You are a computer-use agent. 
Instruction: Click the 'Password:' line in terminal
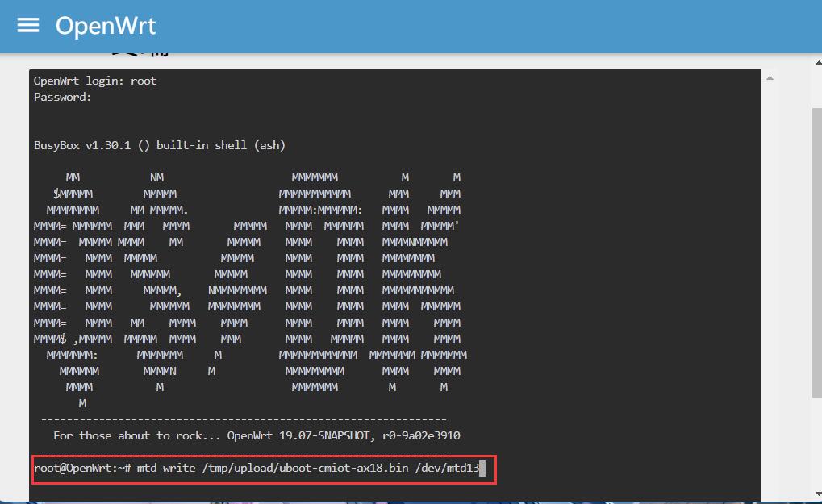pos(62,97)
